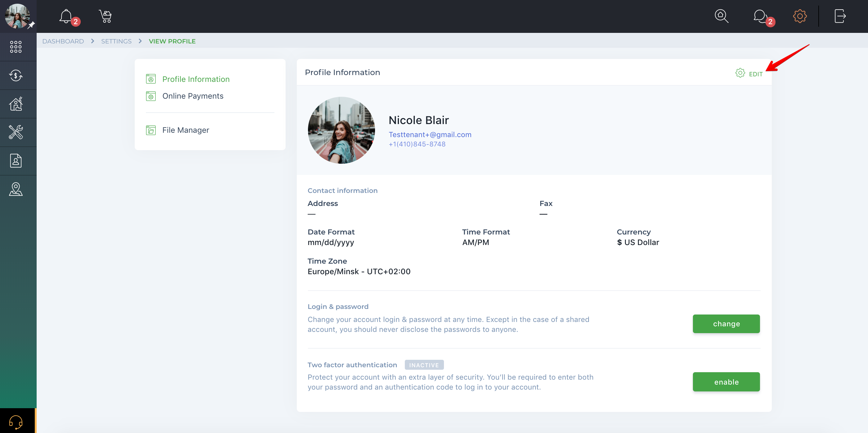Open the contacts document icon in sidebar
The height and width of the screenshot is (433, 868).
[x=16, y=161]
